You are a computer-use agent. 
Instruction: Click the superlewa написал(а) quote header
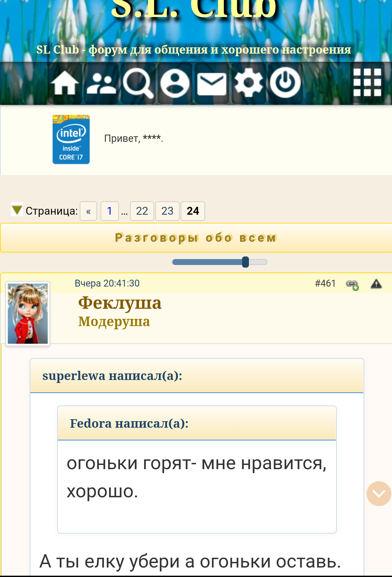(197, 376)
